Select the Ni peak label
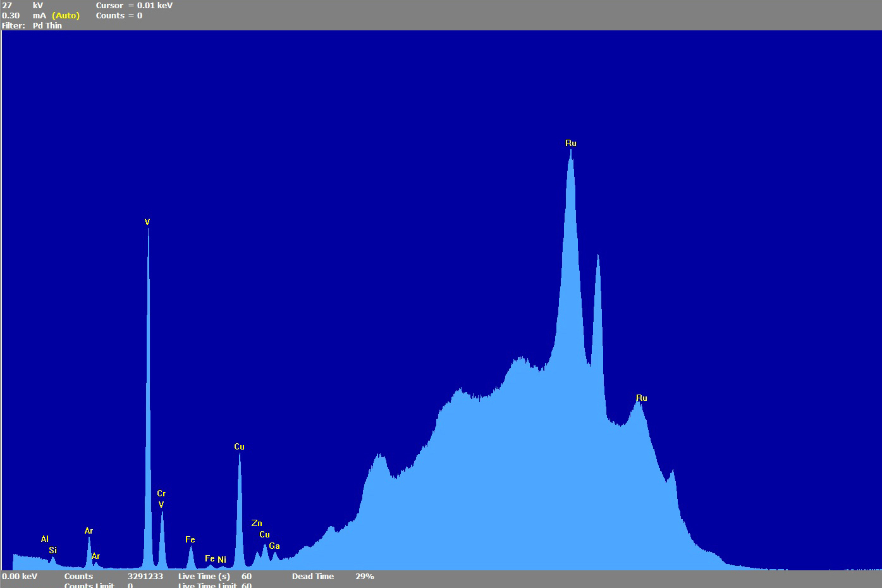The height and width of the screenshot is (588, 882). click(222, 560)
